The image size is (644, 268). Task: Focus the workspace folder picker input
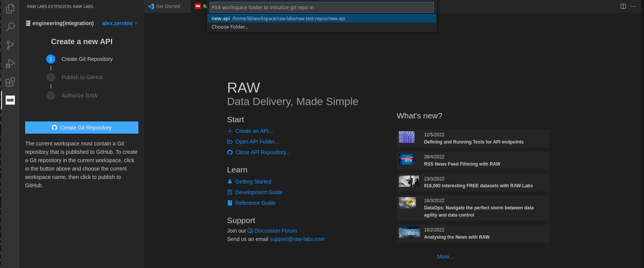(321, 7)
